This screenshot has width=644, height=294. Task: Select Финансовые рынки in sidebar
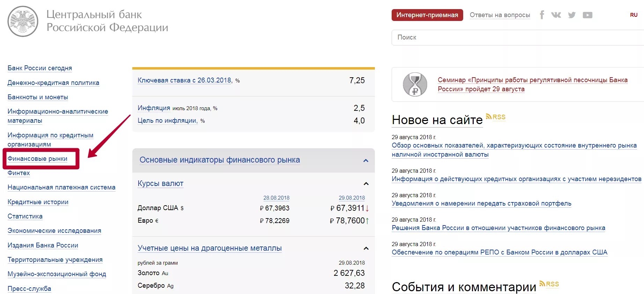(x=37, y=159)
